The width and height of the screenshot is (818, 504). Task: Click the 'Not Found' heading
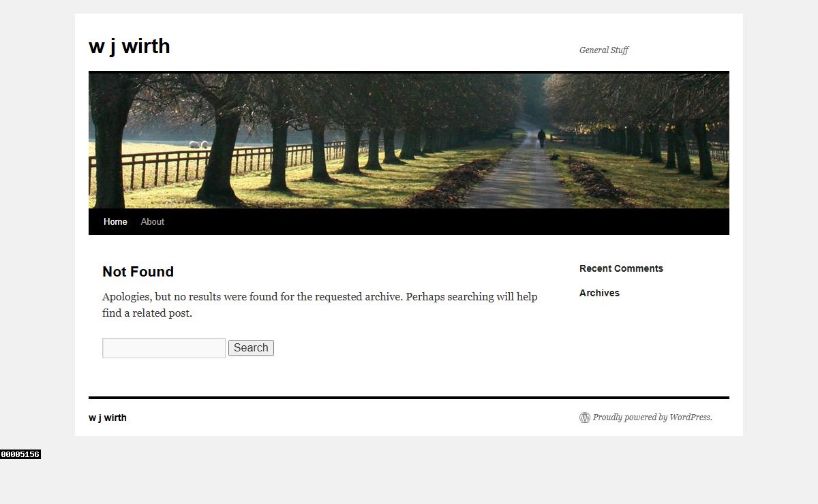[x=138, y=272]
